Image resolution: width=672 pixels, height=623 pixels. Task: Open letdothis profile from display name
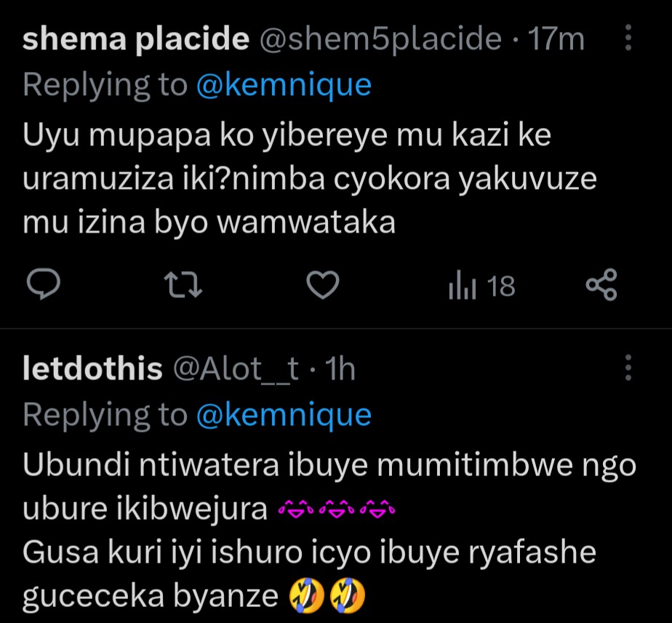click(92, 369)
